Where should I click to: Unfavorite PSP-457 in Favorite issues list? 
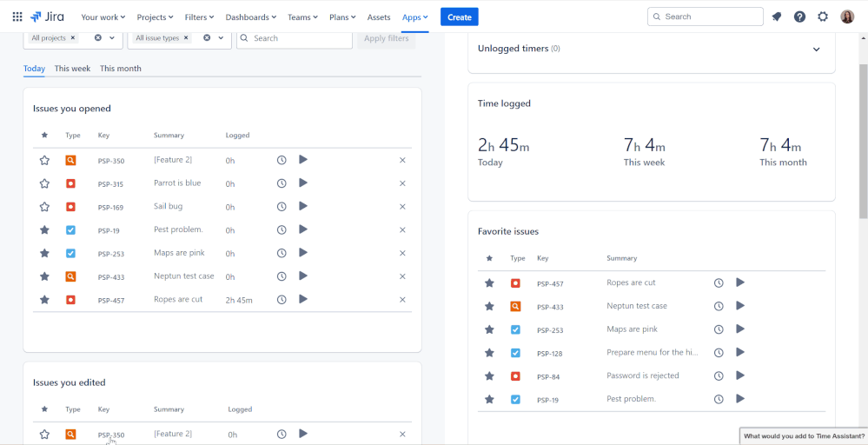[489, 283]
